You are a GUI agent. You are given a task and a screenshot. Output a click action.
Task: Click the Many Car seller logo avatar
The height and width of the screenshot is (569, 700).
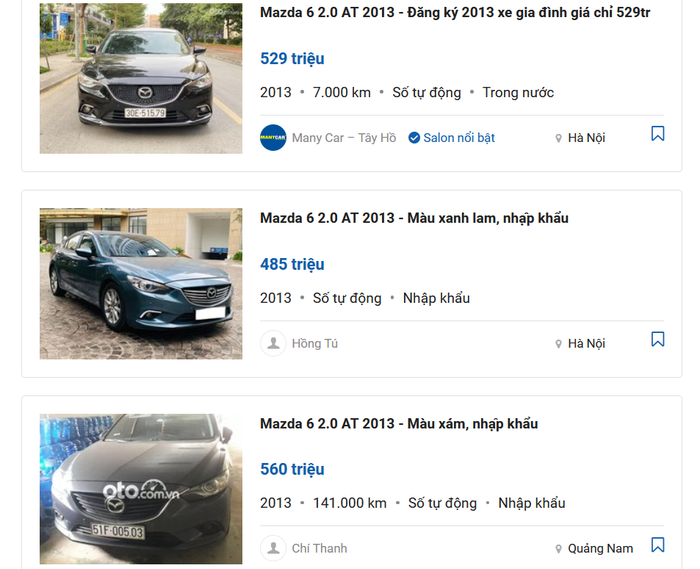tap(273, 137)
